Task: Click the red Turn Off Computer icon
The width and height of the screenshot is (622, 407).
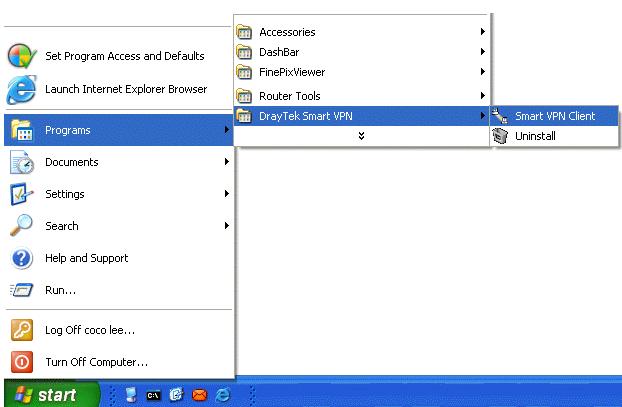Action: 21,362
